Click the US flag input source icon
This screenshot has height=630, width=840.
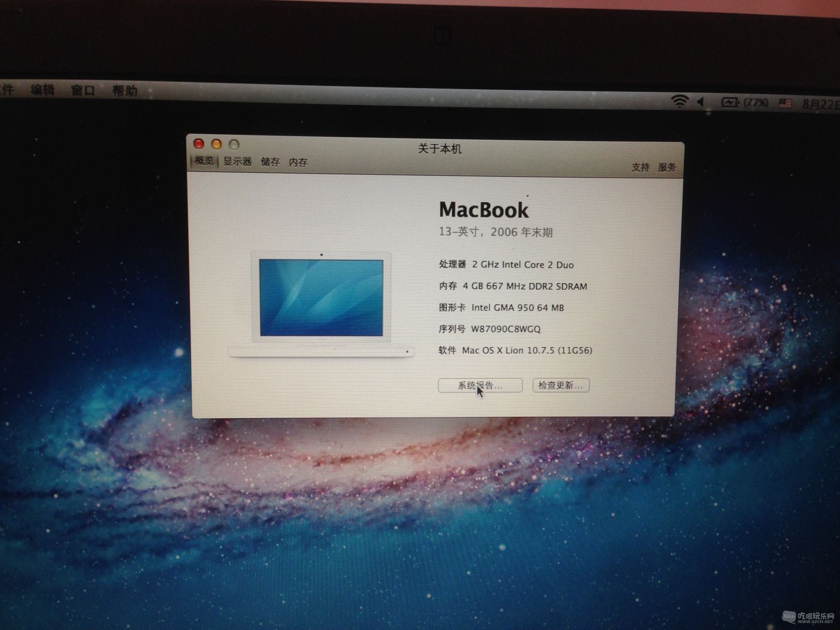(785, 103)
